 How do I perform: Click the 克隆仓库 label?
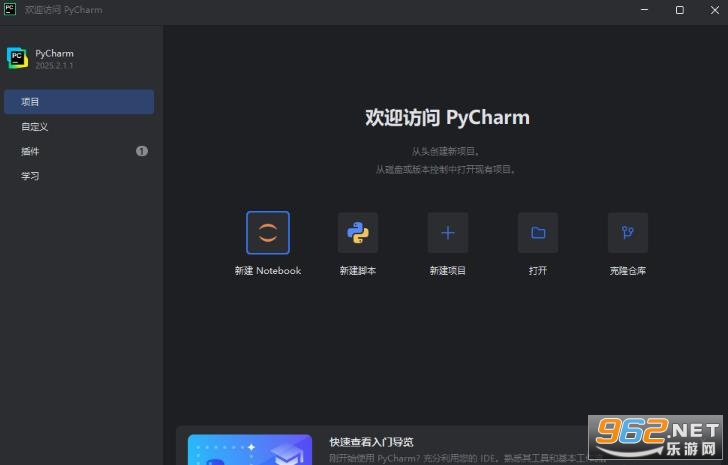coord(628,271)
